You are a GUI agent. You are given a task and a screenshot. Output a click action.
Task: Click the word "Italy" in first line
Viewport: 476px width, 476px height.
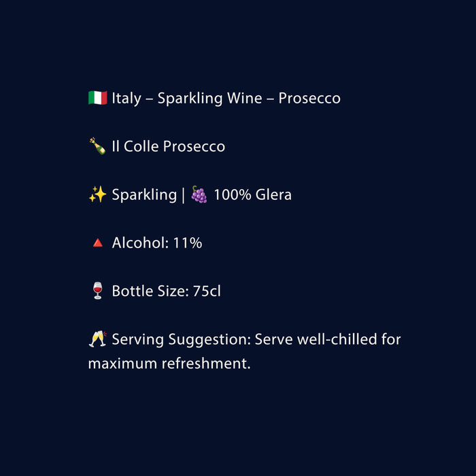click(x=126, y=98)
